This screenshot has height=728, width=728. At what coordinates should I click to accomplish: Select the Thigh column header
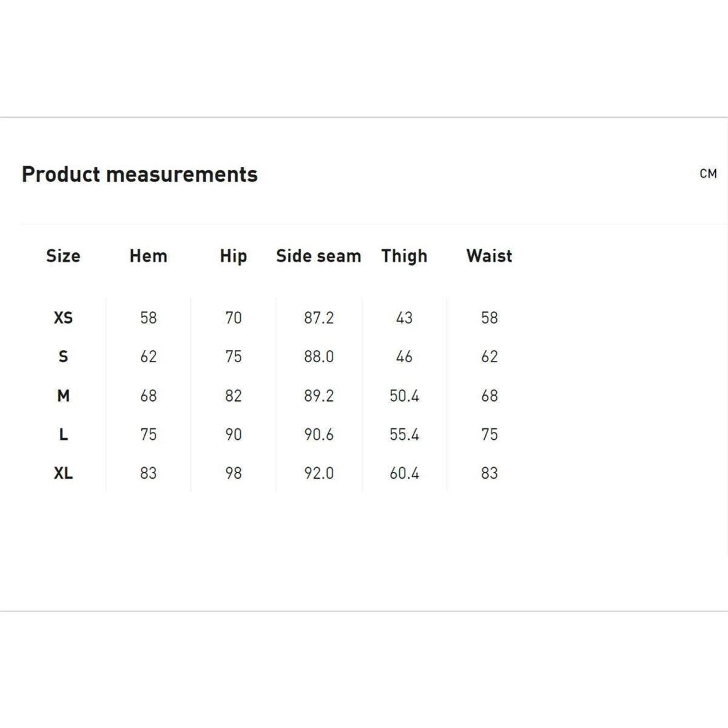(404, 256)
